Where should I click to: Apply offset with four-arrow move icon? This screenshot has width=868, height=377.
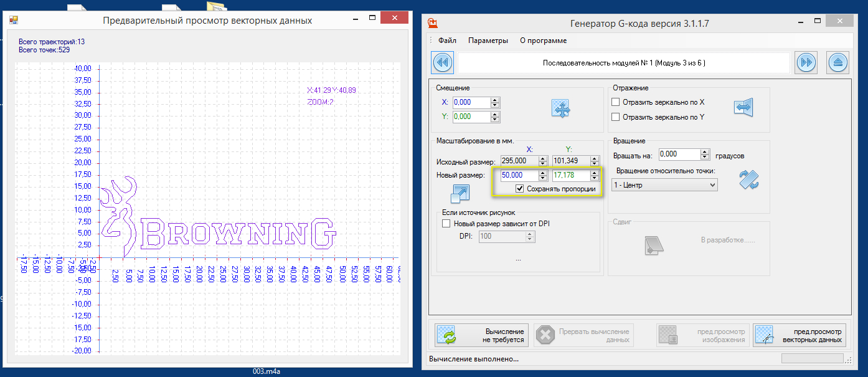point(561,110)
